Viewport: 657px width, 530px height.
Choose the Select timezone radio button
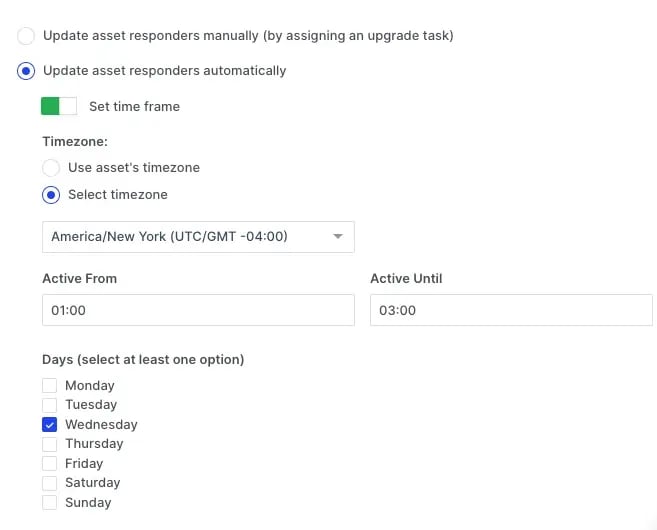[x=51, y=195]
